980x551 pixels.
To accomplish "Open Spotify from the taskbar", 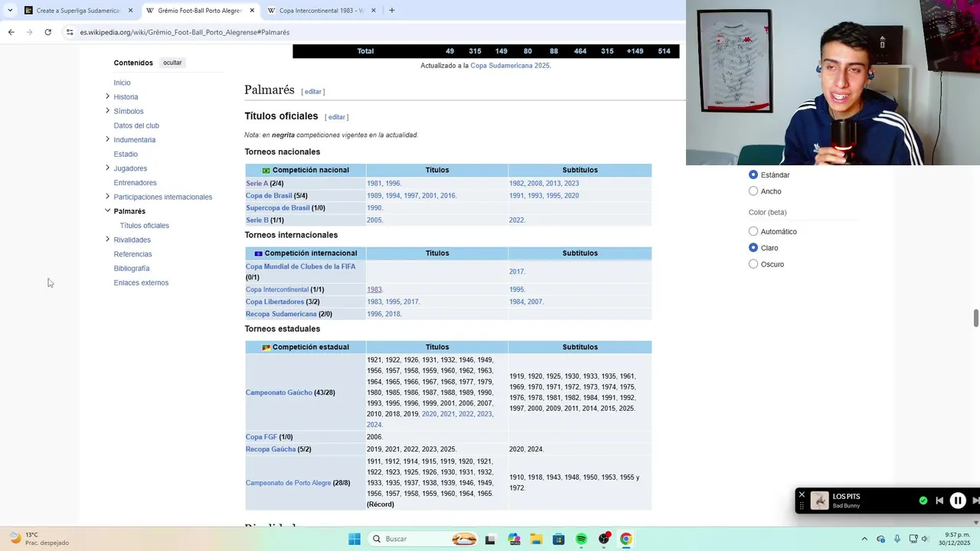I will click(x=581, y=539).
